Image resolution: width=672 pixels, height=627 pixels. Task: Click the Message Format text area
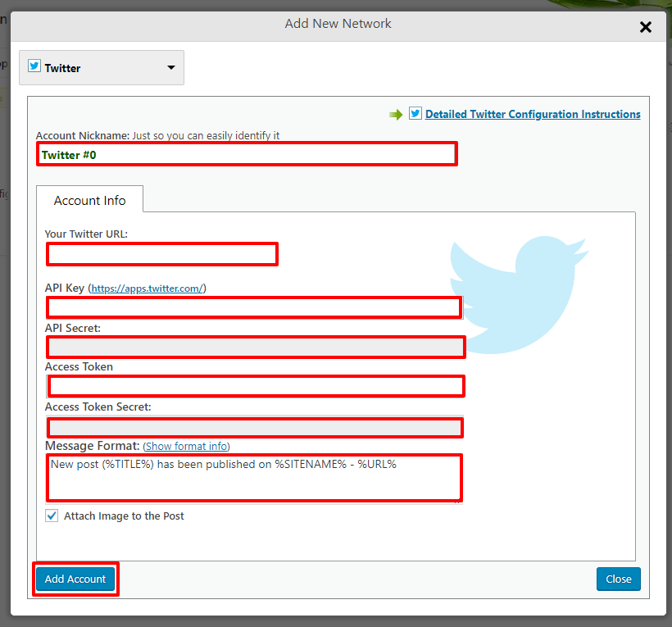(254, 478)
